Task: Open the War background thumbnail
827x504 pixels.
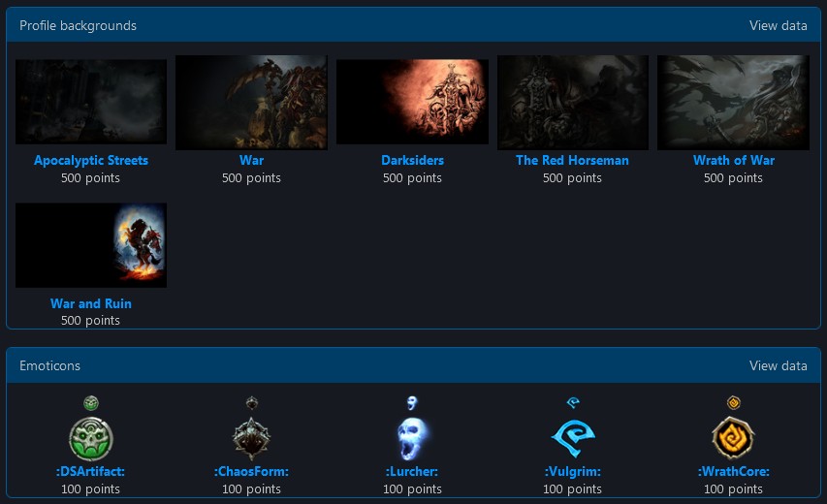Action: 251,103
